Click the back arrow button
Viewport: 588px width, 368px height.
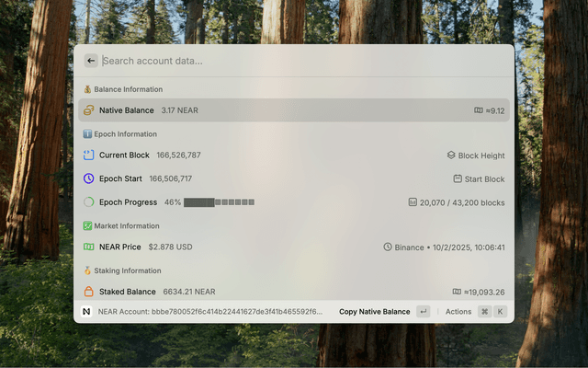tap(91, 61)
